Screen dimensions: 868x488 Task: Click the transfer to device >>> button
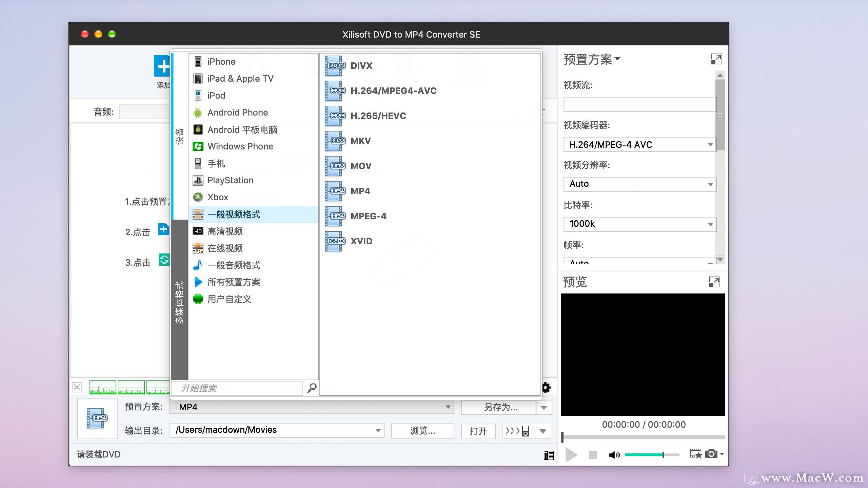click(518, 431)
